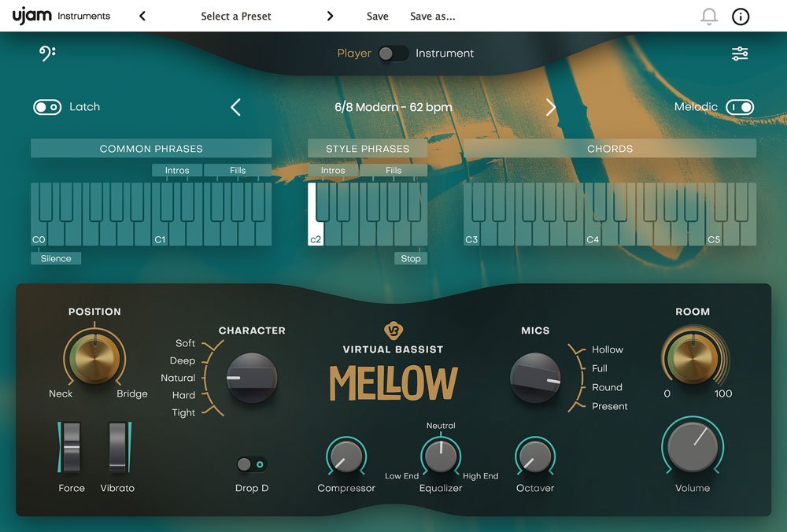Click the Compressor knob
Viewport: 787px width, 532px height.
tap(345, 456)
